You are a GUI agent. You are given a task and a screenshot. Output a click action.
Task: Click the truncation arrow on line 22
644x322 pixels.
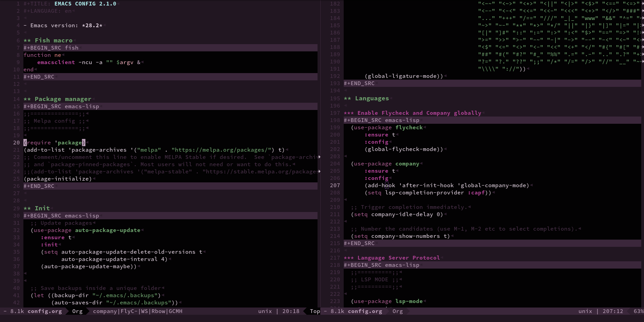[319, 157]
